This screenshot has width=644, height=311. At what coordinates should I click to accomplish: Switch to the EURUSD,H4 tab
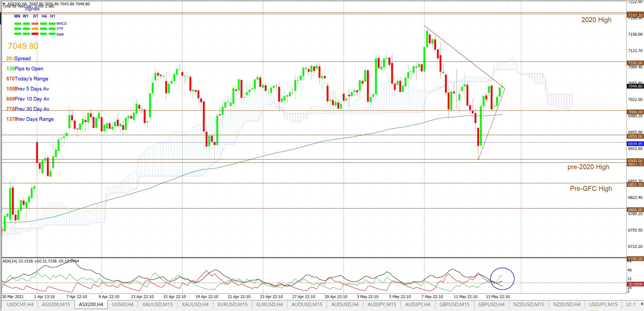point(269,304)
